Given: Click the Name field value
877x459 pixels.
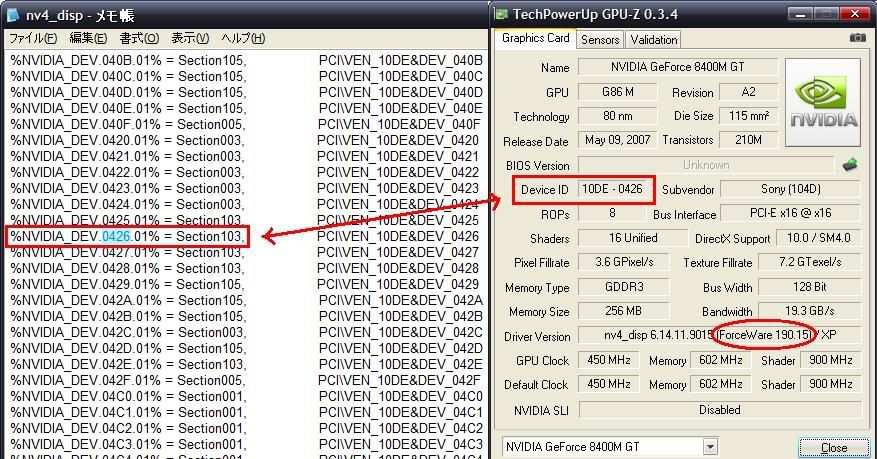Looking at the screenshot, I should pos(677,67).
